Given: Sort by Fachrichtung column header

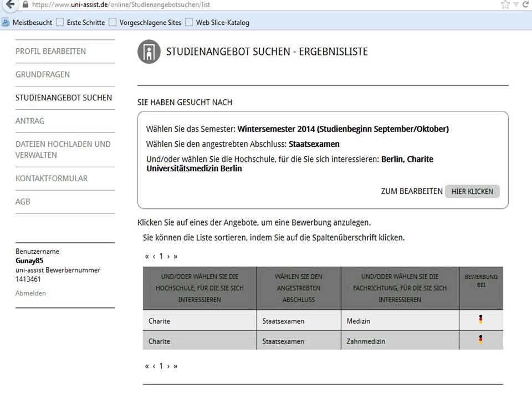Looking at the screenshot, I should coord(400,288).
